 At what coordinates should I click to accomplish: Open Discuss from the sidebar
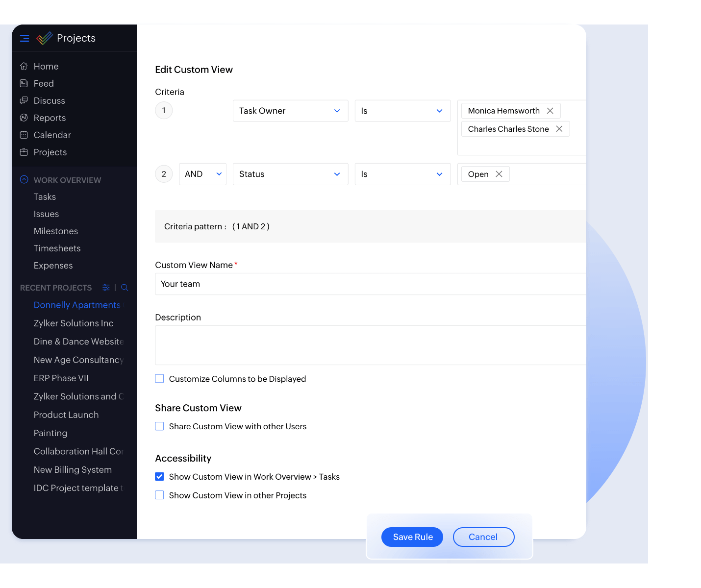pos(49,100)
